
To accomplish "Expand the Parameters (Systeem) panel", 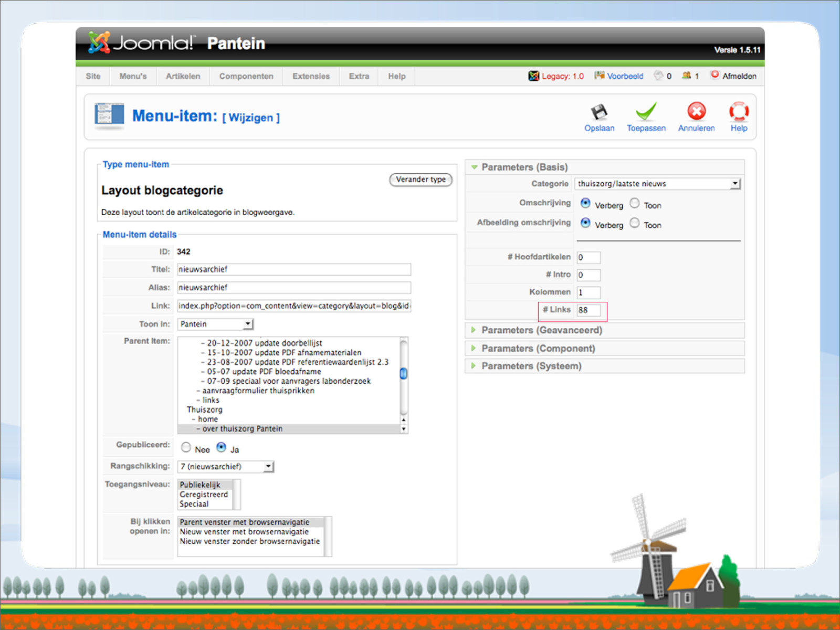I will pos(605,366).
